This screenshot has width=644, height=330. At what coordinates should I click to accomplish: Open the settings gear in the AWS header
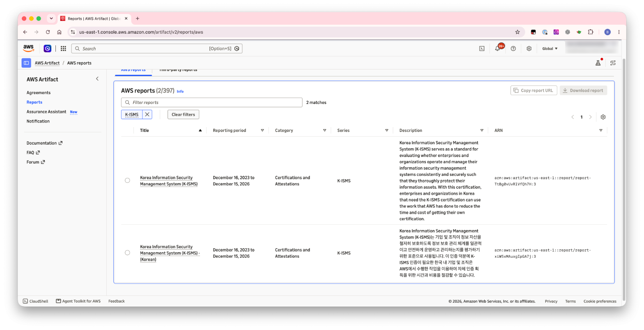(529, 48)
